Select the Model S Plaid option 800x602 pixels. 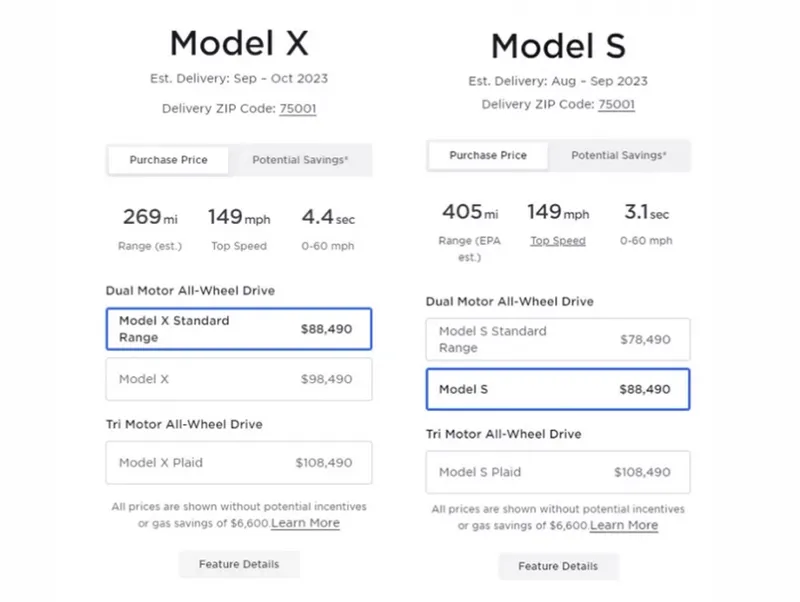[558, 472]
